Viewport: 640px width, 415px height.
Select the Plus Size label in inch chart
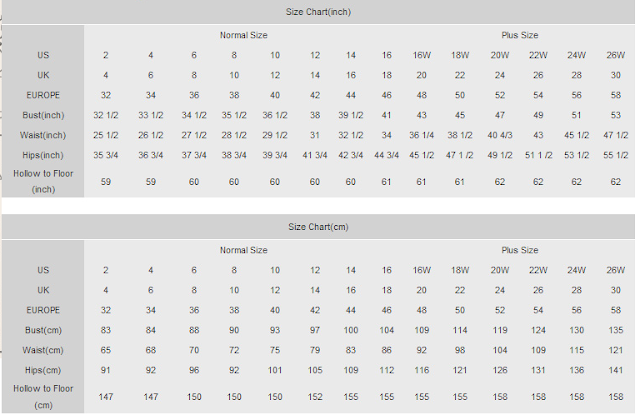pos(520,35)
